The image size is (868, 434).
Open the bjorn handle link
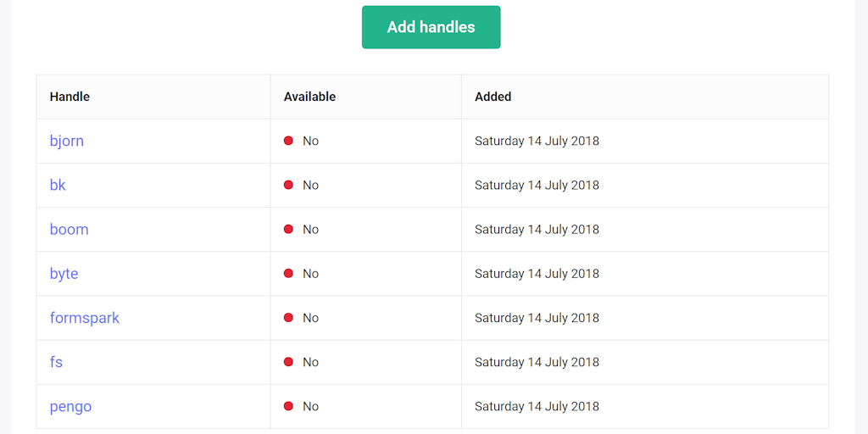[x=67, y=141]
